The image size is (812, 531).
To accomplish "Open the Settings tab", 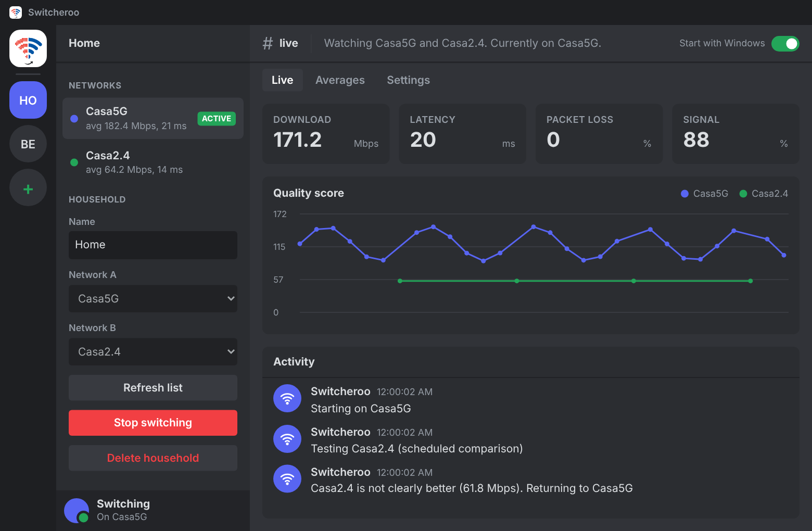I will tap(409, 80).
